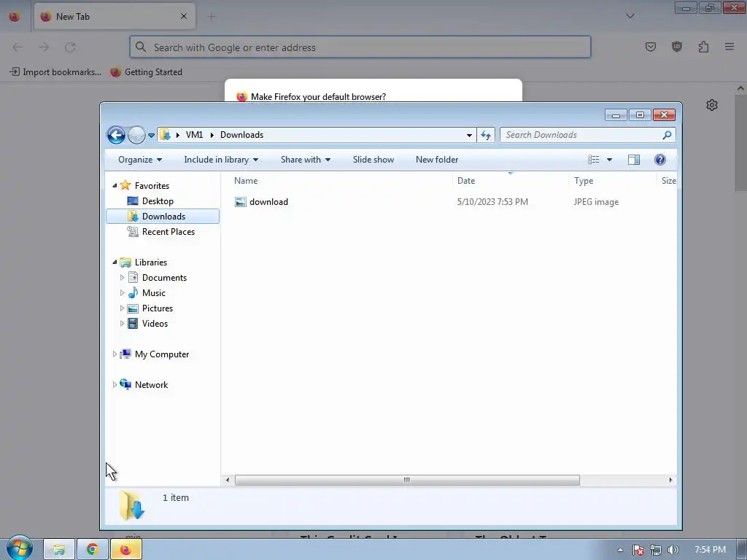The width and height of the screenshot is (747, 560).
Task: Open Recent Places
Action: (169, 231)
